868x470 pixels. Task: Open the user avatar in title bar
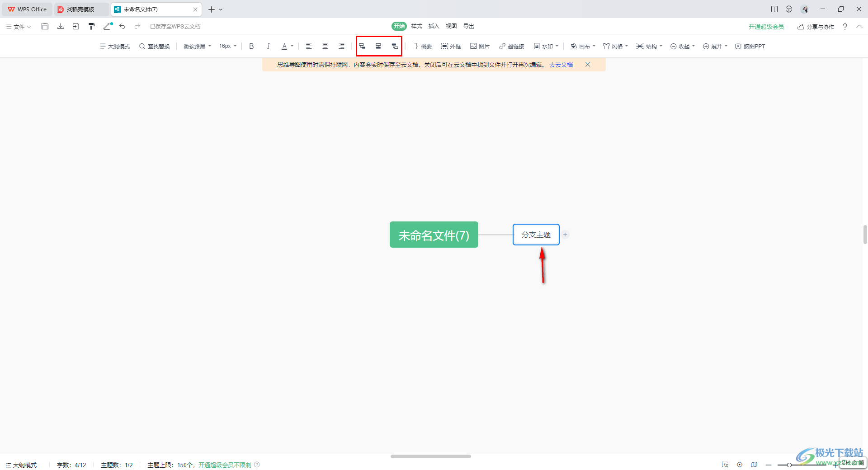pos(805,9)
